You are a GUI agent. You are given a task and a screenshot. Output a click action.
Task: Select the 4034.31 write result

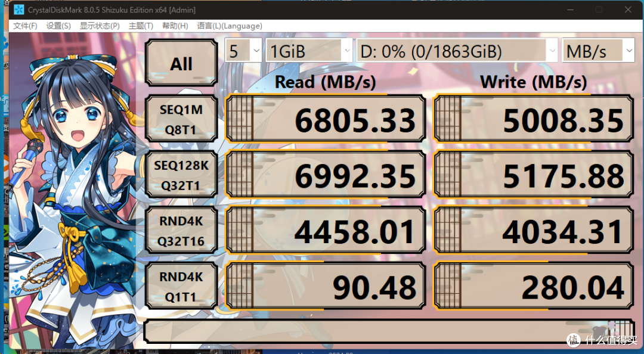tap(534, 231)
